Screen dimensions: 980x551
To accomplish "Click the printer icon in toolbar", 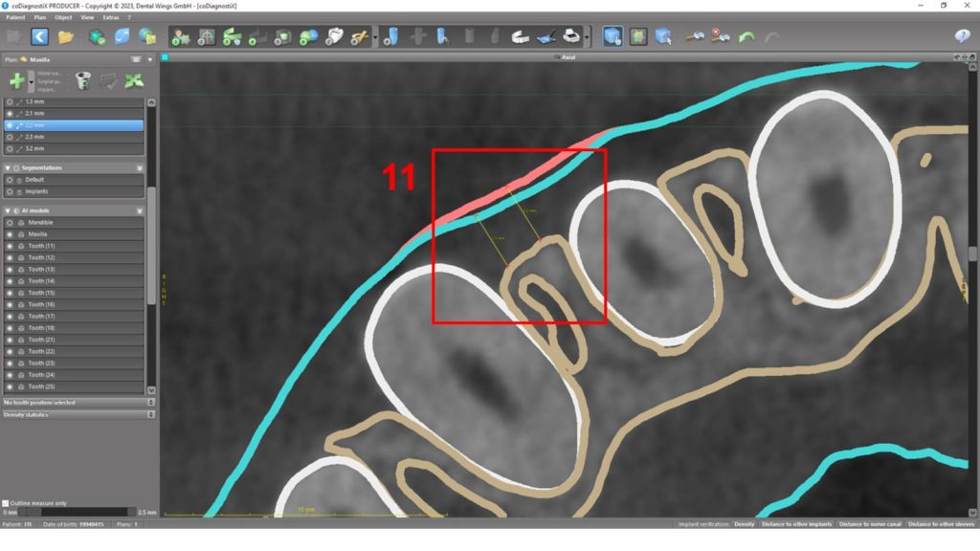I will 571,37.
